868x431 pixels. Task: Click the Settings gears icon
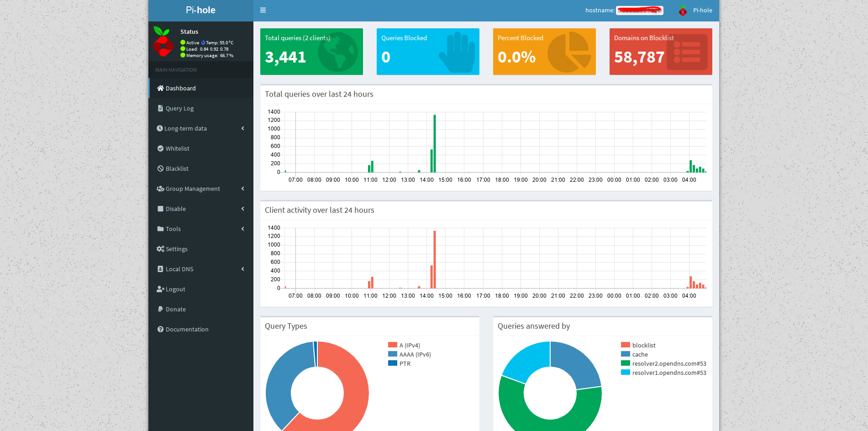click(x=160, y=249)
